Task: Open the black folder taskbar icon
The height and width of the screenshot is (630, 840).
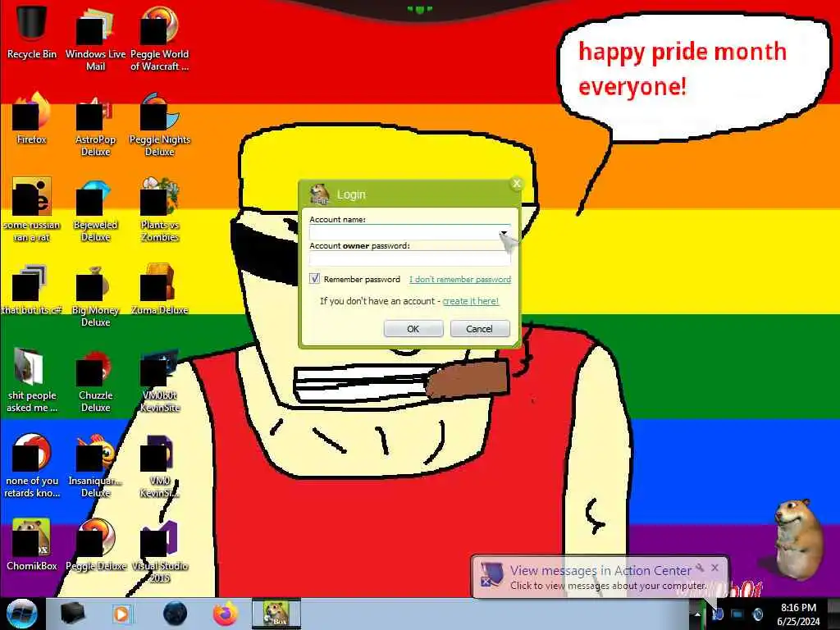Action: click(x=72, y=614)
